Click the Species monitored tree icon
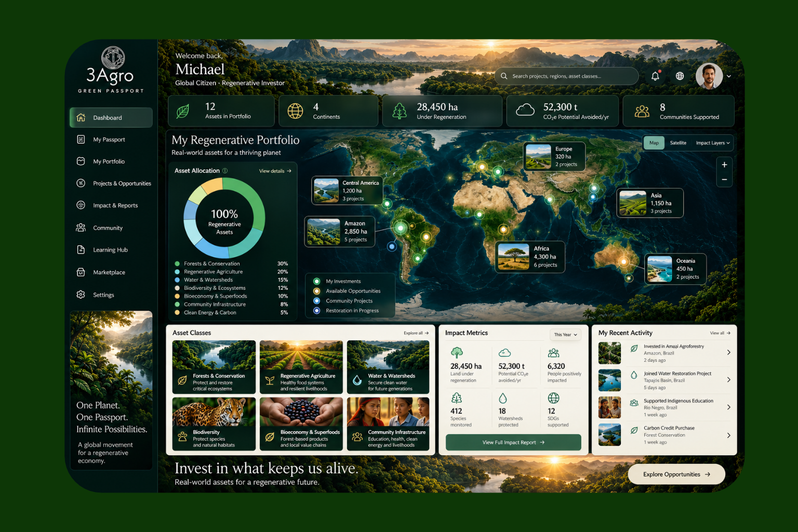Viewport: 798px width, 532px height. click(457, 398)
